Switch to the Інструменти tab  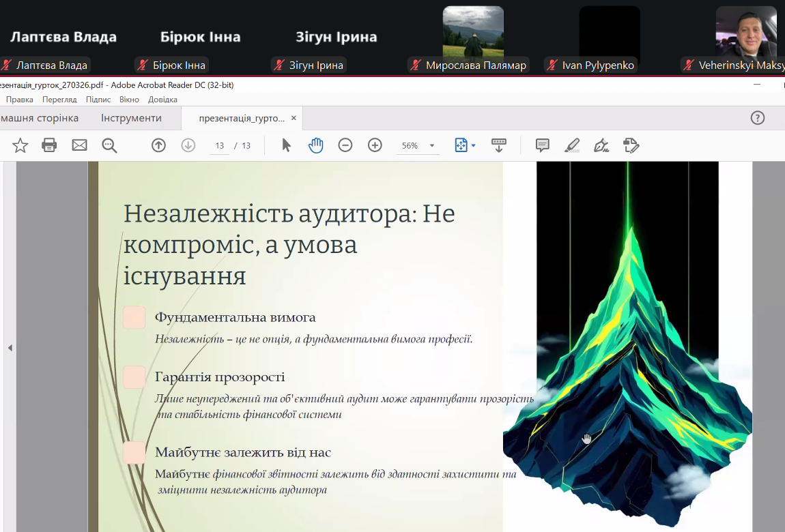coord(131,118)
